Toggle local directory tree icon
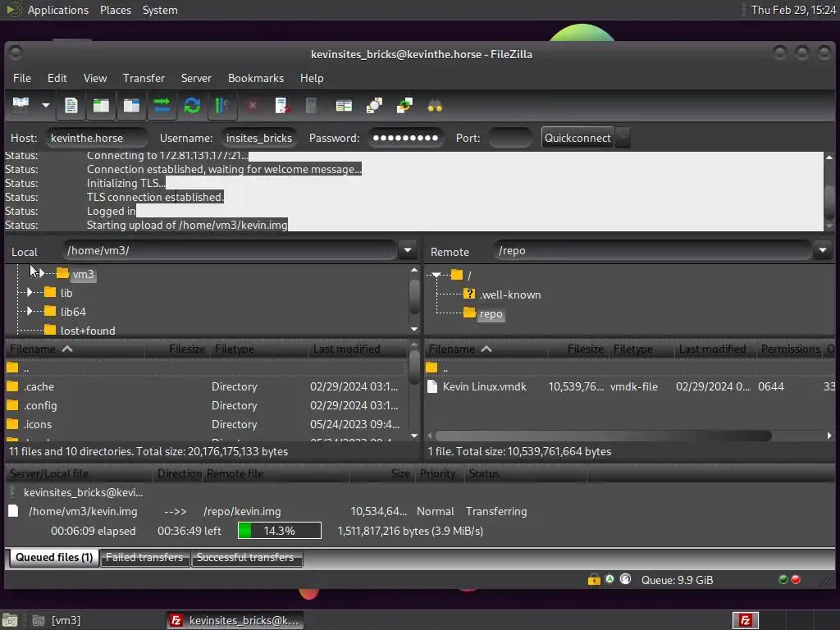Image resolution: width=840 pixels, height=630 pixels. (x=101, y=105)
